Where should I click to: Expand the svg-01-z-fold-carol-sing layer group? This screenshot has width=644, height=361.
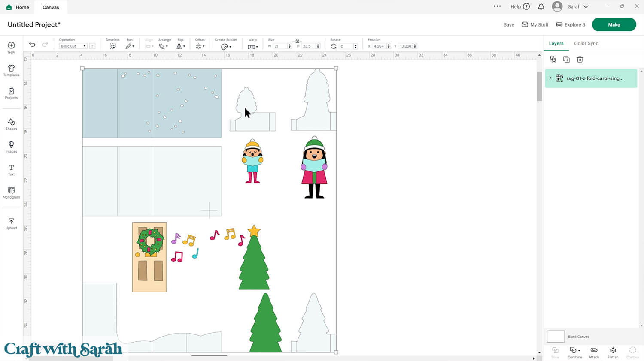click(550, 78)
